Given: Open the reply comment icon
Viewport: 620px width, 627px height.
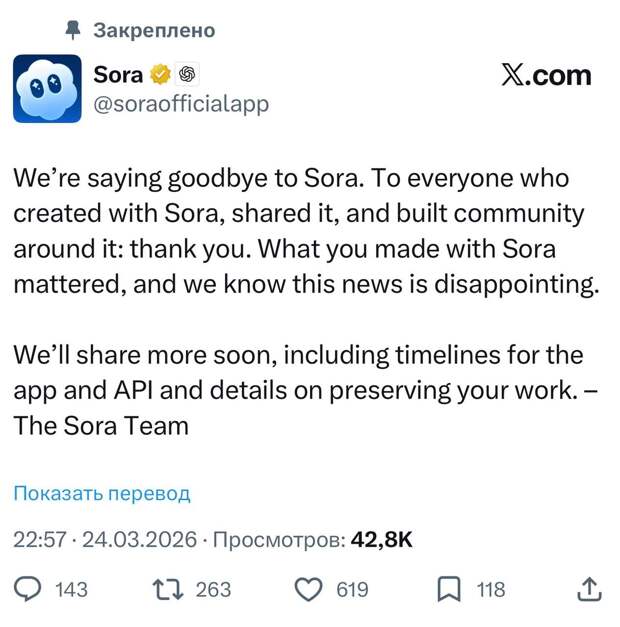Looking at the screenshot, I should [x=32, y=589].
